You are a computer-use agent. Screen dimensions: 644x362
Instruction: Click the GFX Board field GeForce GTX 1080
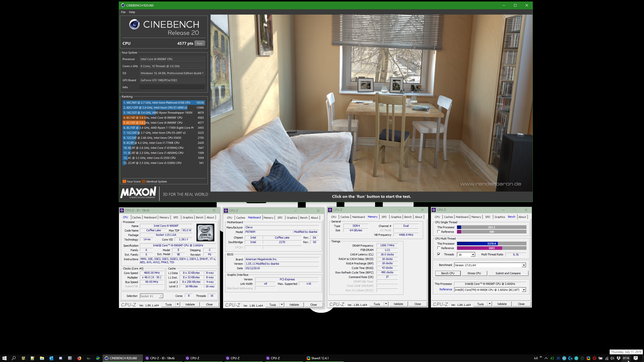172,80
